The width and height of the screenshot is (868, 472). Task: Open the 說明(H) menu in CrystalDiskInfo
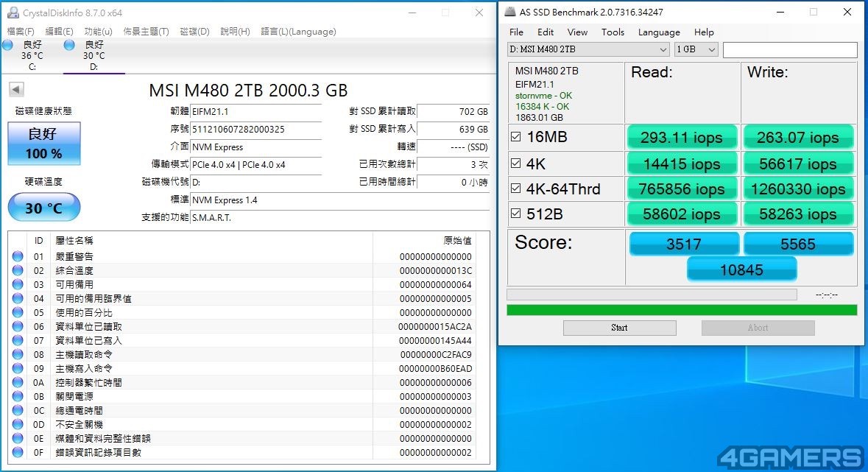236,32
